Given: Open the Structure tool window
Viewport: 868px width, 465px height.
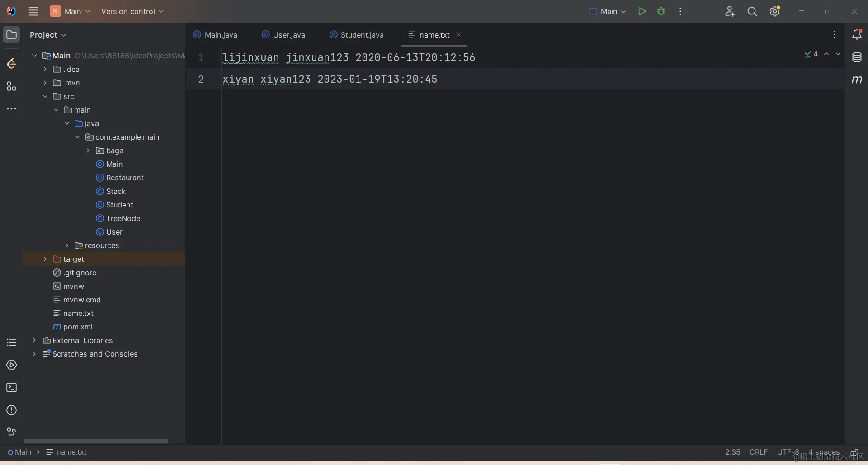Looking at the screenshot, I should pos(11,86).
